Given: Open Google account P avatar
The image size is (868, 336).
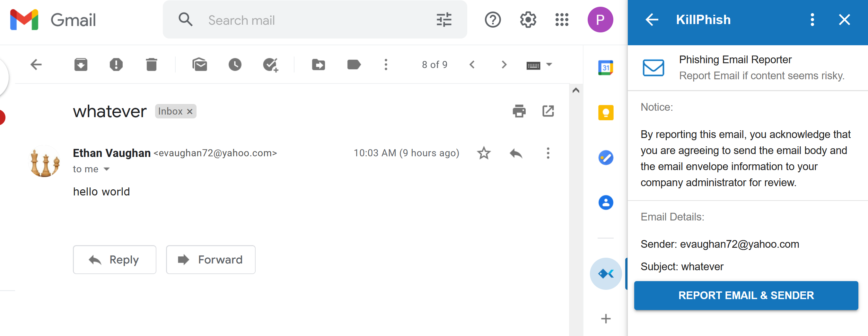Looking at the screenshot, I should click(x=600, y=20).
